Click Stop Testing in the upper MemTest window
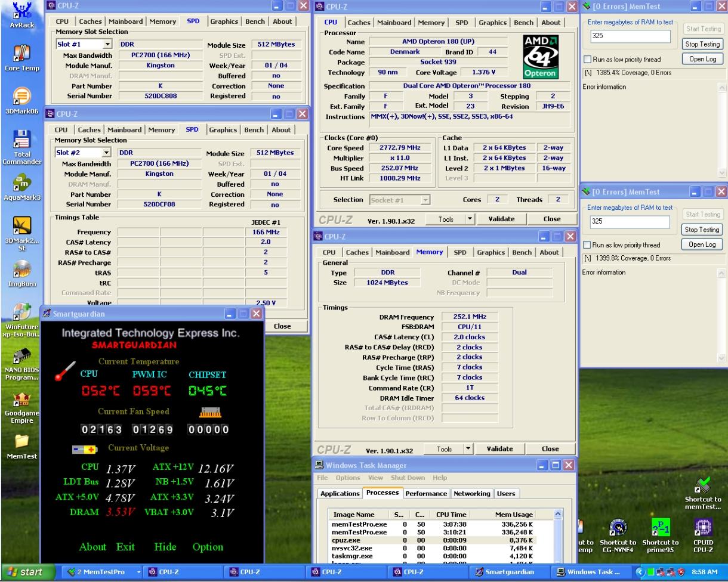Viewport: 728px width, 582px height. 702,44
